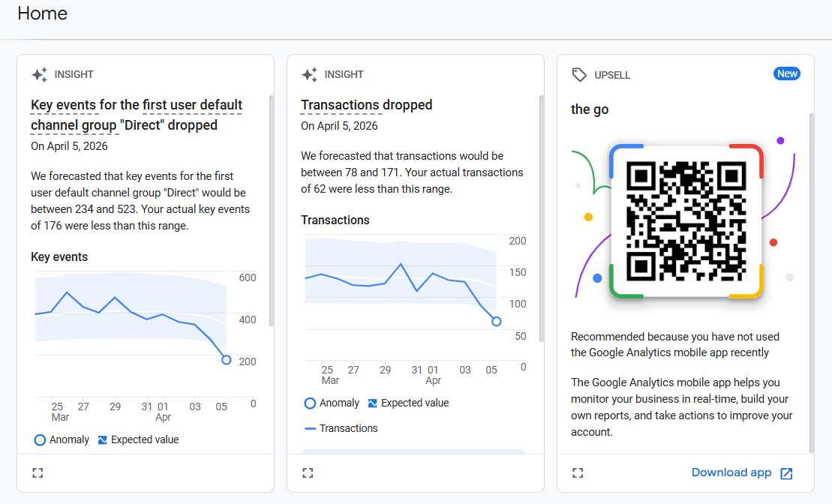Click the anomaly point on Transactions chart

[x=497, y=321]
